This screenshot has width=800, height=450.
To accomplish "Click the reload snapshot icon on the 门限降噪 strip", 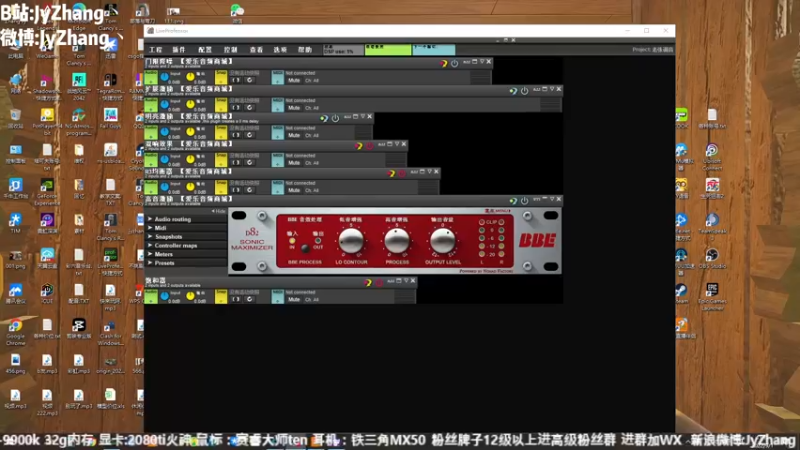I will click(x=249, y=80).
